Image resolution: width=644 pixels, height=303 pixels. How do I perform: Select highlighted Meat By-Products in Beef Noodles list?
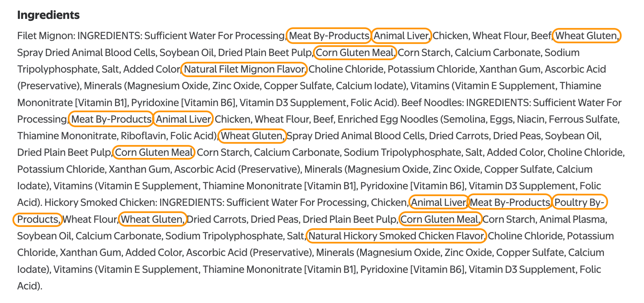(111, 119)
